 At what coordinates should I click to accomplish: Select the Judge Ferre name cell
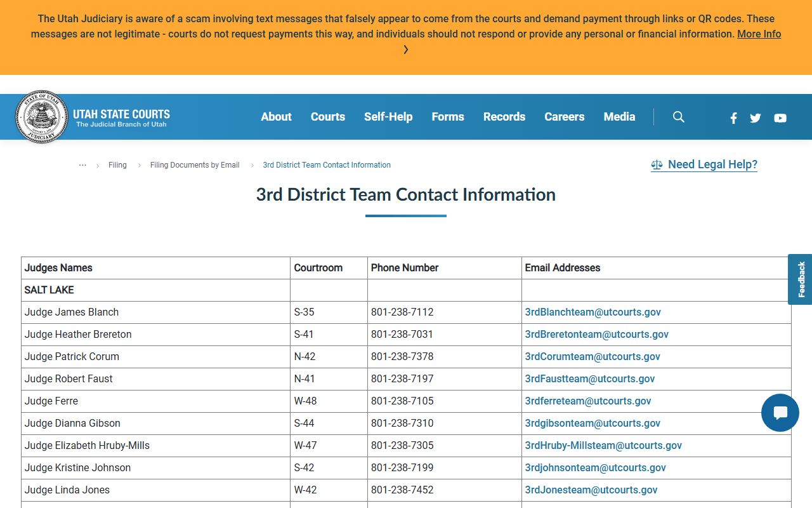point(155,401)
